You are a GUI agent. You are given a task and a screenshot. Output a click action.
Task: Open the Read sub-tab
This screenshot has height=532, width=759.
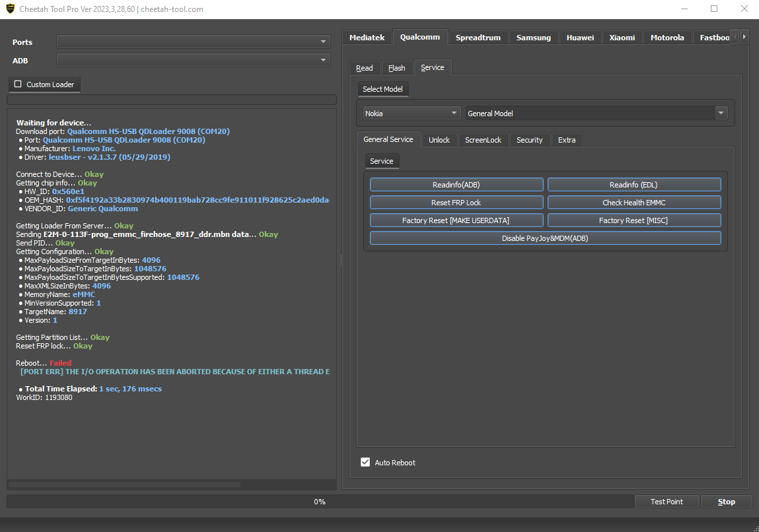(365, 68)
